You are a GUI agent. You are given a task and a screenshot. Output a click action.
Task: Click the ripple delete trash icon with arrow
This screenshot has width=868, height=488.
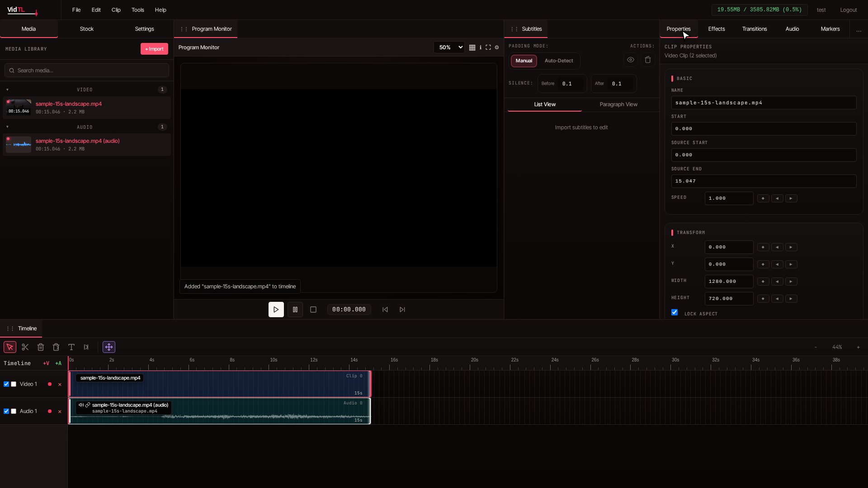pos(56,347)
